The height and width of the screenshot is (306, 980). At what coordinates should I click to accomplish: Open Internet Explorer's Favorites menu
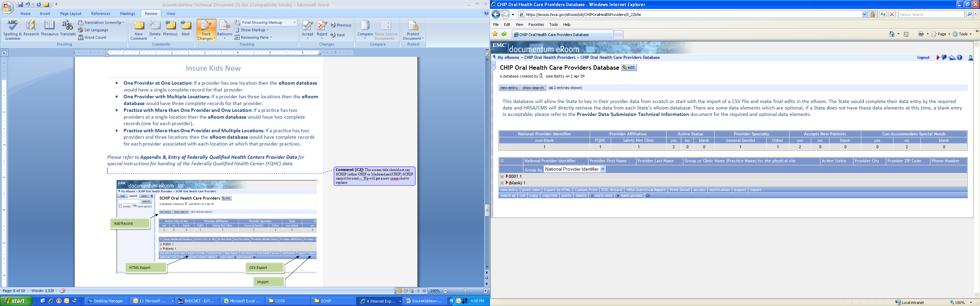[536, 24]
